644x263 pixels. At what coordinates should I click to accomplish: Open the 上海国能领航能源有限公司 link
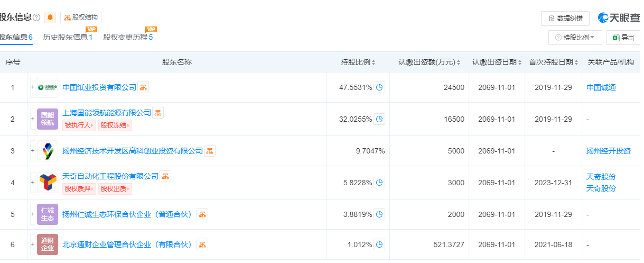(107, 113)
